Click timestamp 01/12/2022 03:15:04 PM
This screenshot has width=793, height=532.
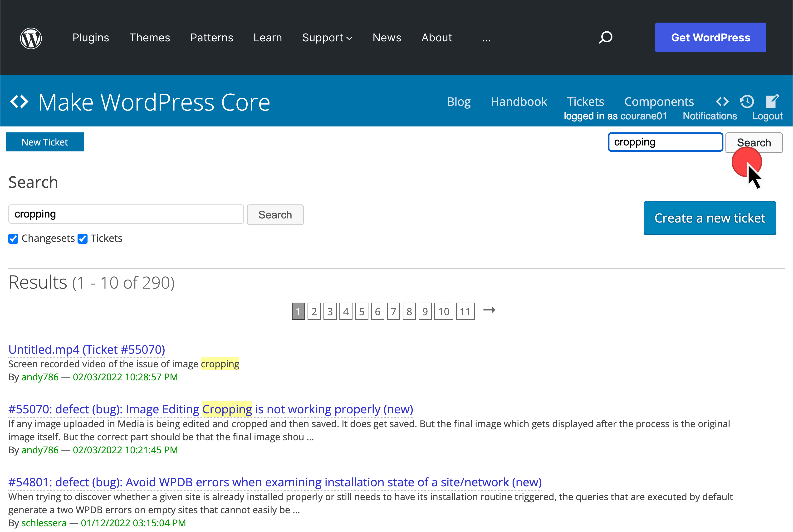tap(133, 523)
